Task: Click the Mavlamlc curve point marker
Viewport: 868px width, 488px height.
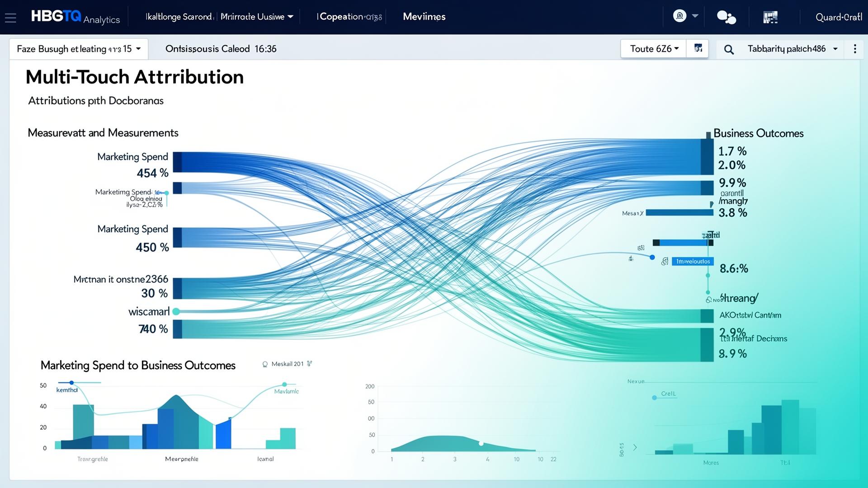Action: tap(284, 385)
